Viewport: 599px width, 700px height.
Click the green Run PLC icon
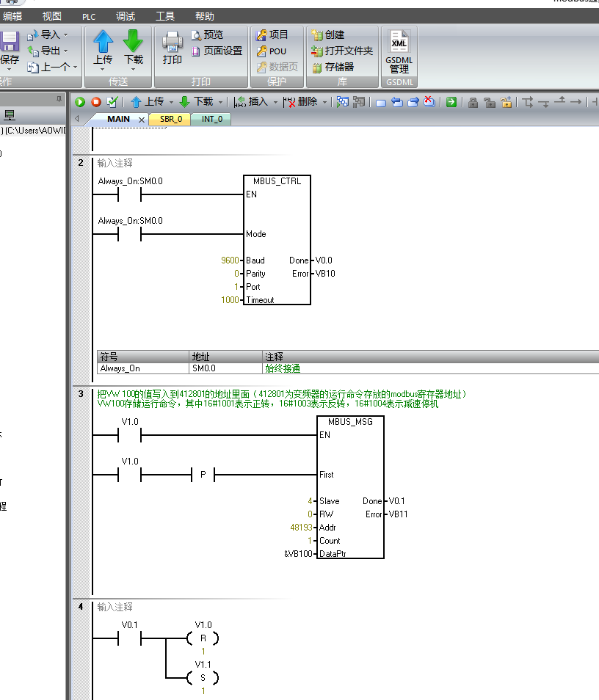pyautogui.click(x=80, y=102)
